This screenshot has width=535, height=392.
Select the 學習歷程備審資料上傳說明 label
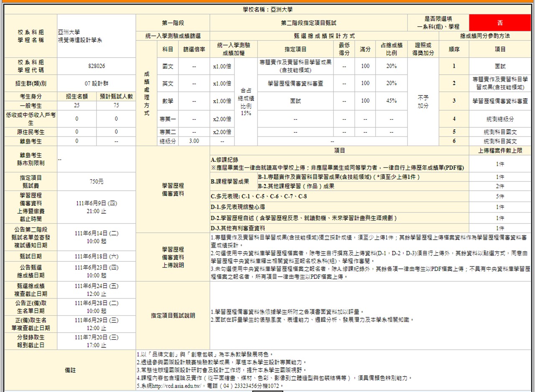tap(173, 257)
